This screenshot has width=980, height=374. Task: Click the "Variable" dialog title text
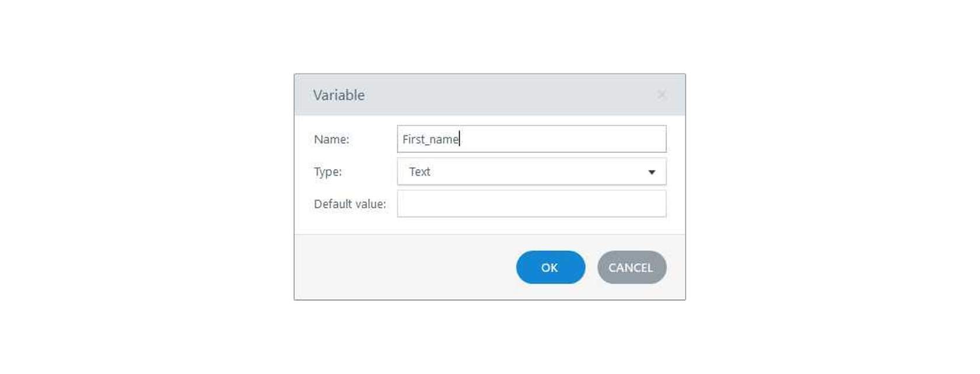[x=339, y=95]
